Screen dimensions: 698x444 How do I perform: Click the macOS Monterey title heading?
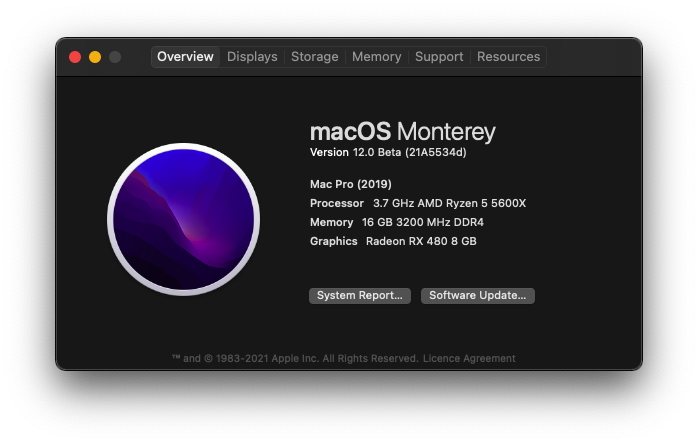coord(402,132)
